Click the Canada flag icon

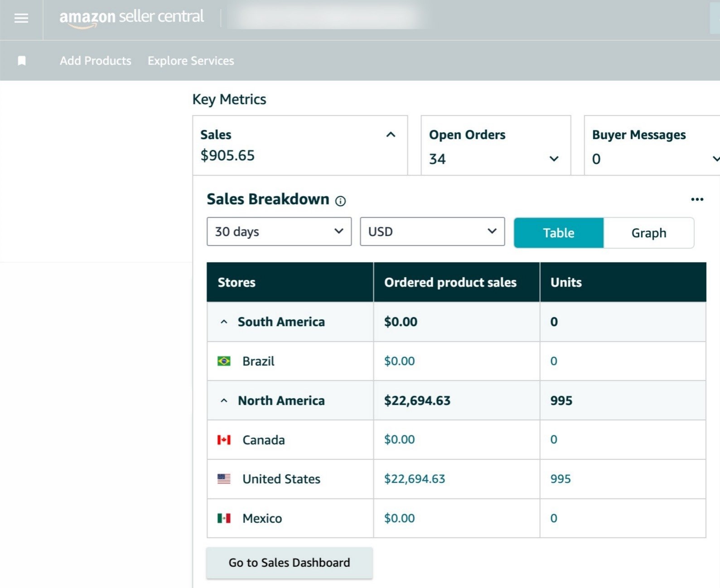point(224,440)
